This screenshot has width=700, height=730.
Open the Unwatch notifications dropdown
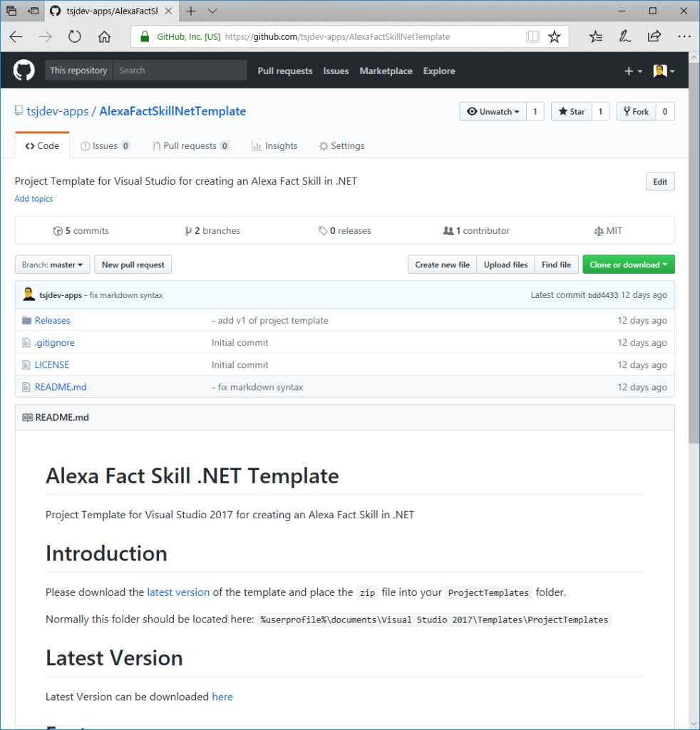pos(493,112)
